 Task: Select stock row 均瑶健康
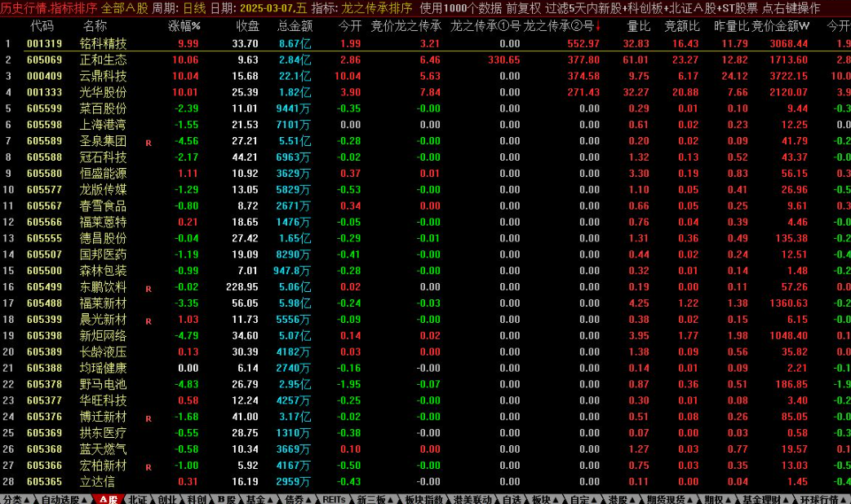(426, 368)
